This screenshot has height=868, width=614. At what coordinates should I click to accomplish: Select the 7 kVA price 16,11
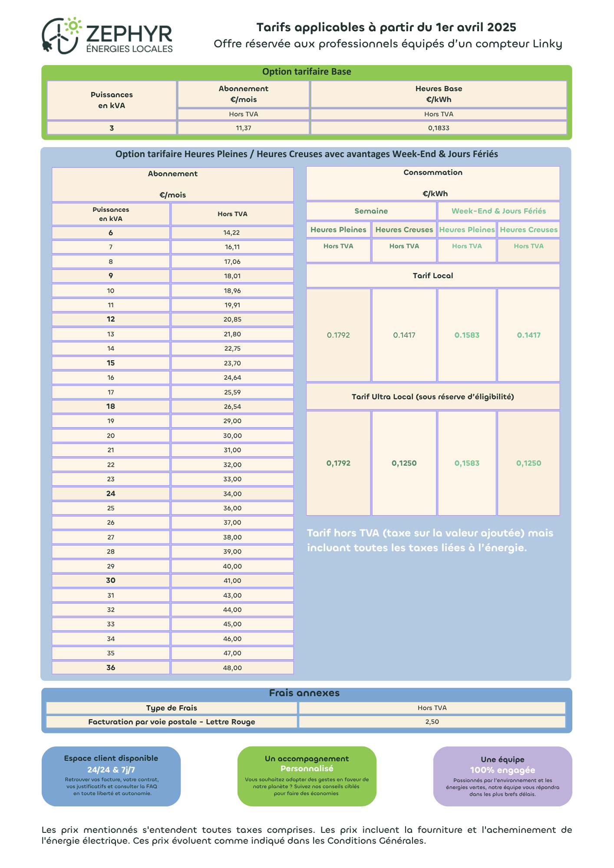point(232,247)
